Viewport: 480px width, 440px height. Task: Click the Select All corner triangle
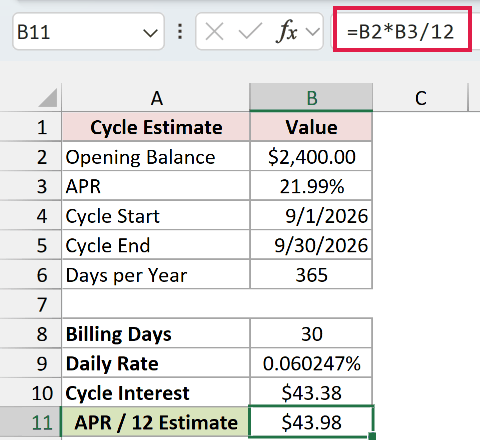48,97
